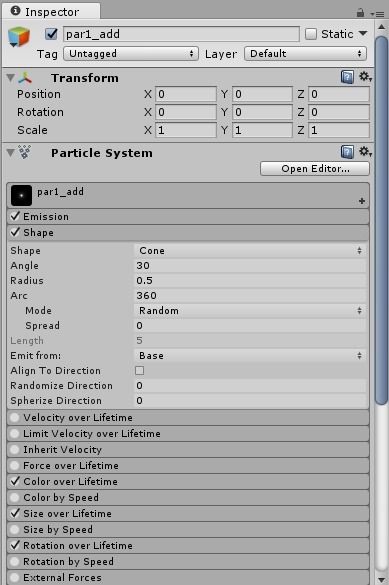Open Particle System gear settings menu
The width and height of the screenshot is (389, 585).
click(x=365, y=151)
